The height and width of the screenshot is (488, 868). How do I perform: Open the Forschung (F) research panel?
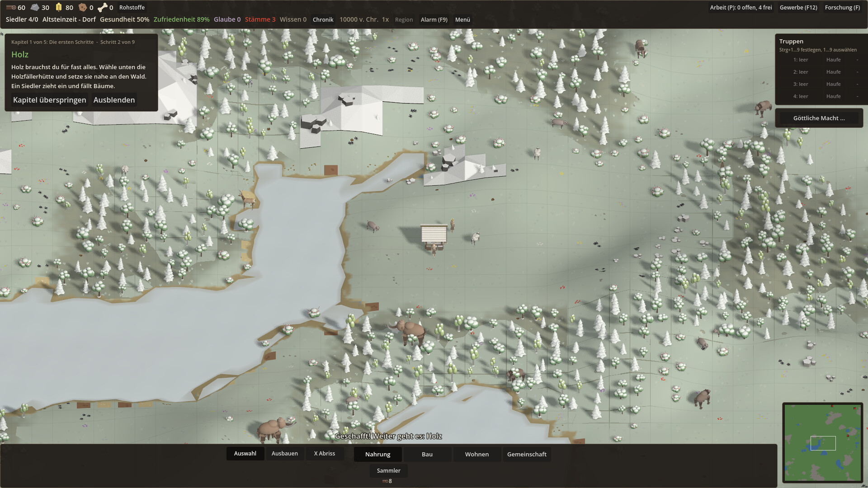(x=842, y=7)
